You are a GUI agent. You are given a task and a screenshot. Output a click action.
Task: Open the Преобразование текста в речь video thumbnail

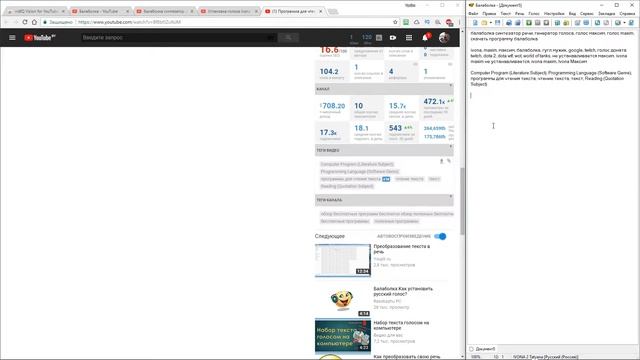[x=343, y=260]
